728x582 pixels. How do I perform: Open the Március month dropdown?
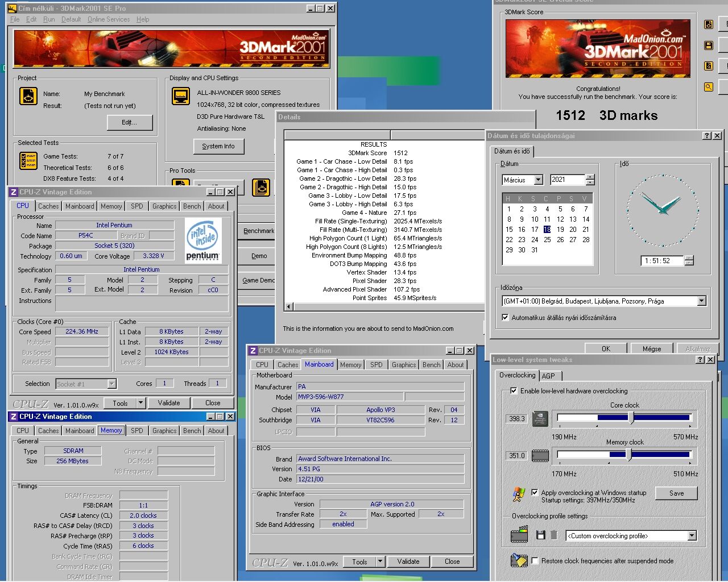coord(538,180)
